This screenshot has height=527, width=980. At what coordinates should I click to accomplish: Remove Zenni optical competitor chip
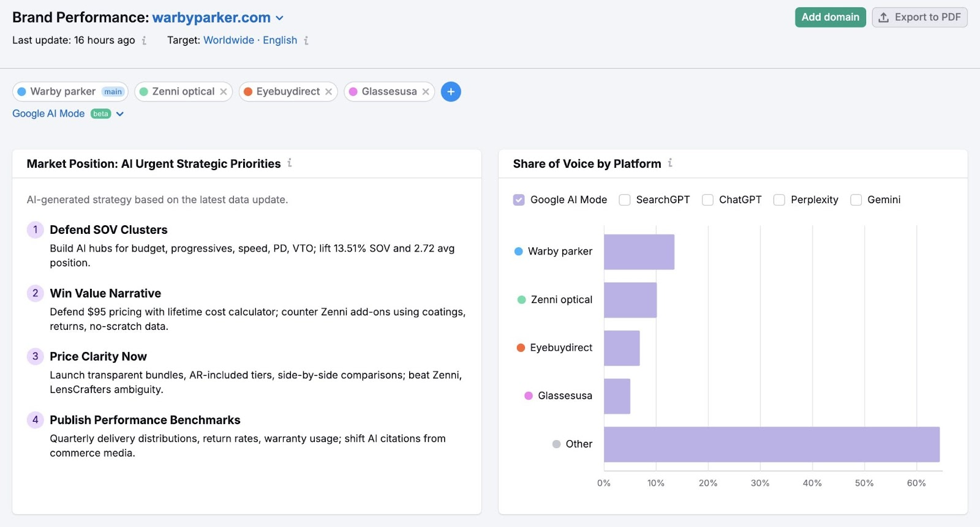pos(224,92)
